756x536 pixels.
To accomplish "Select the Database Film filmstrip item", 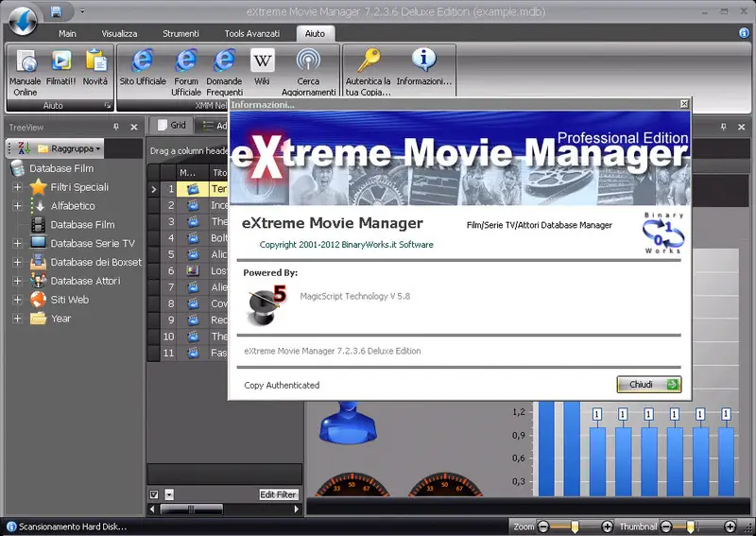I will pyautogui.click(x=73, y=225).
